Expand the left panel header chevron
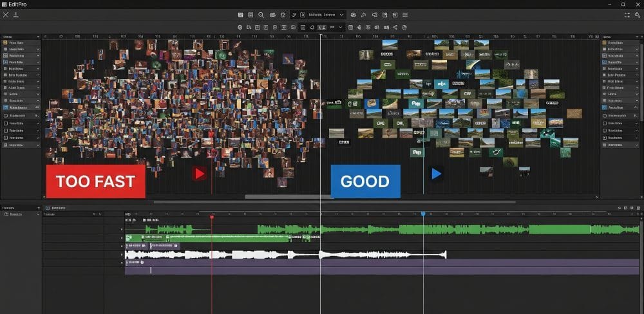This screenshot has height=314, width=644. [x=38, y=37]
